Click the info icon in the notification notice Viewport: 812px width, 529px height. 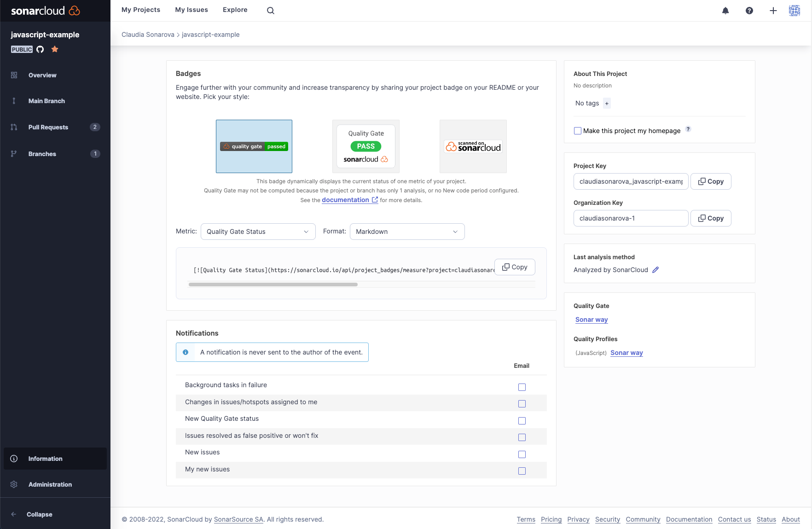[186, 352]
